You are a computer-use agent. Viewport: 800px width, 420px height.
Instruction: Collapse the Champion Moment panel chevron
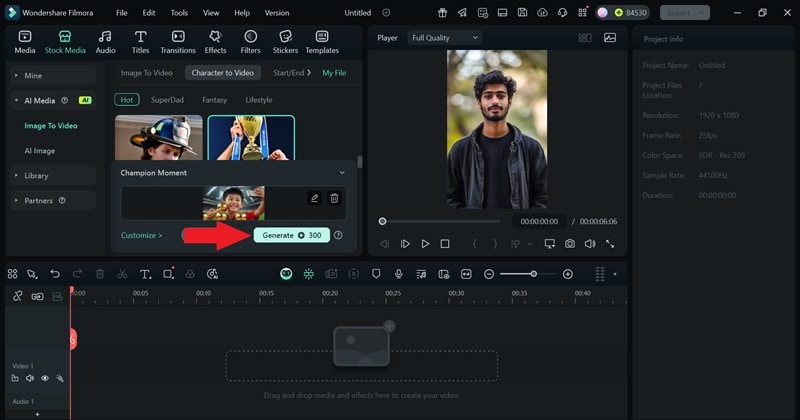342,173
